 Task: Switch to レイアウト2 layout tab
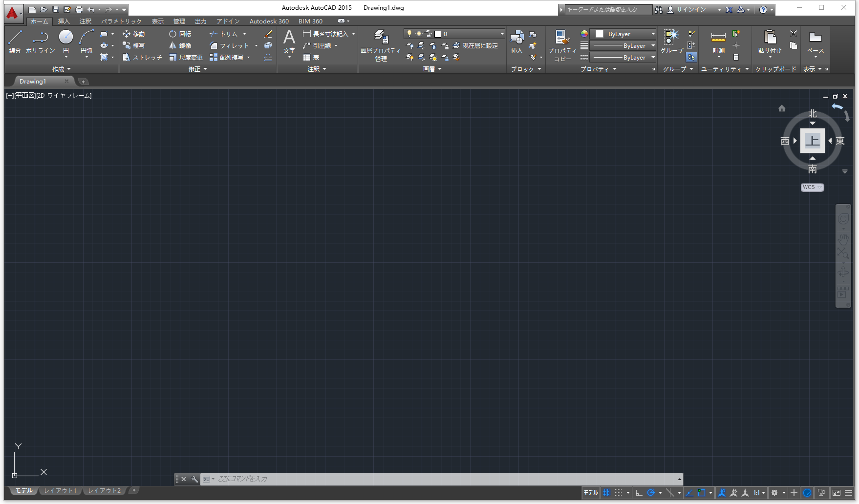104,490
